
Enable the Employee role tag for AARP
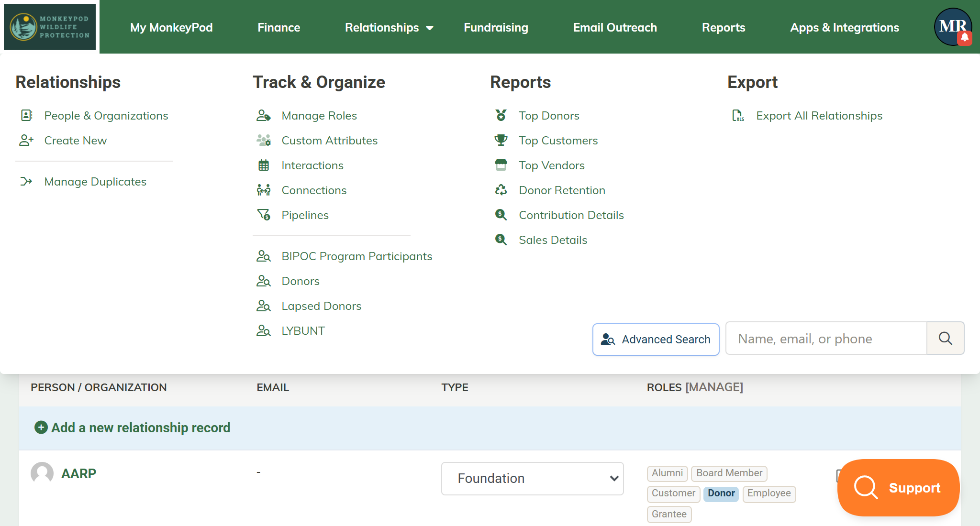pyautogui.click(x=768, y=493)
